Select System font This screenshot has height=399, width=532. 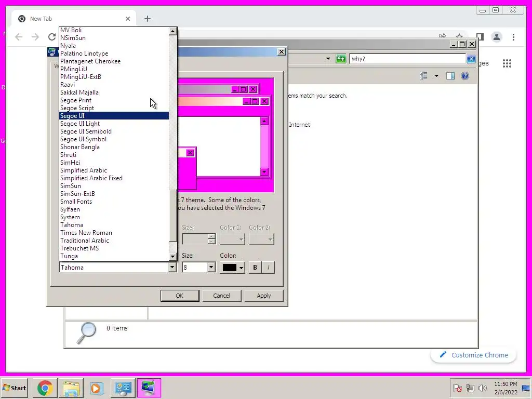pyautogui.click(x=114, y=217)
